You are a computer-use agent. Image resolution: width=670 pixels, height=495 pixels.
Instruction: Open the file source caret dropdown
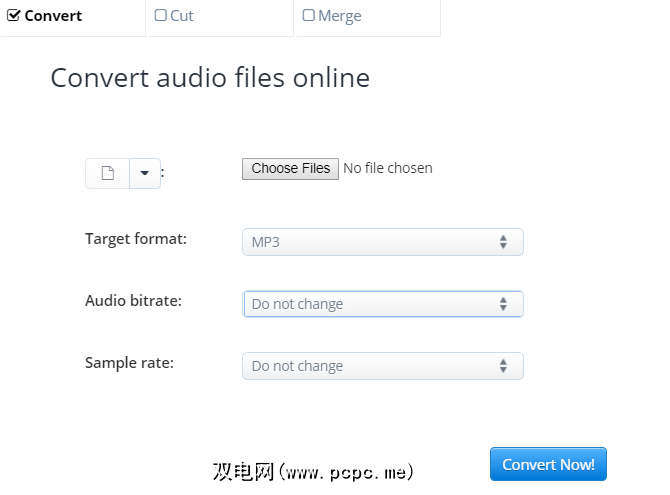[144, 173]
